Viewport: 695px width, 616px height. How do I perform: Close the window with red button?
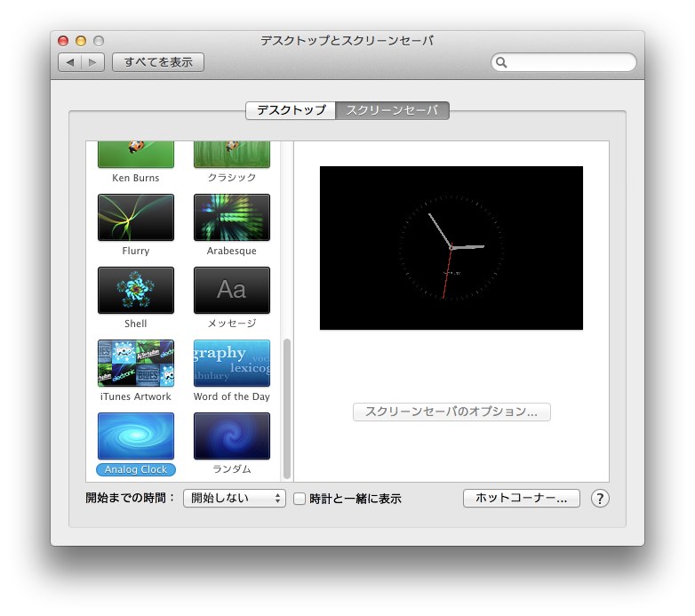pos(63,41)
